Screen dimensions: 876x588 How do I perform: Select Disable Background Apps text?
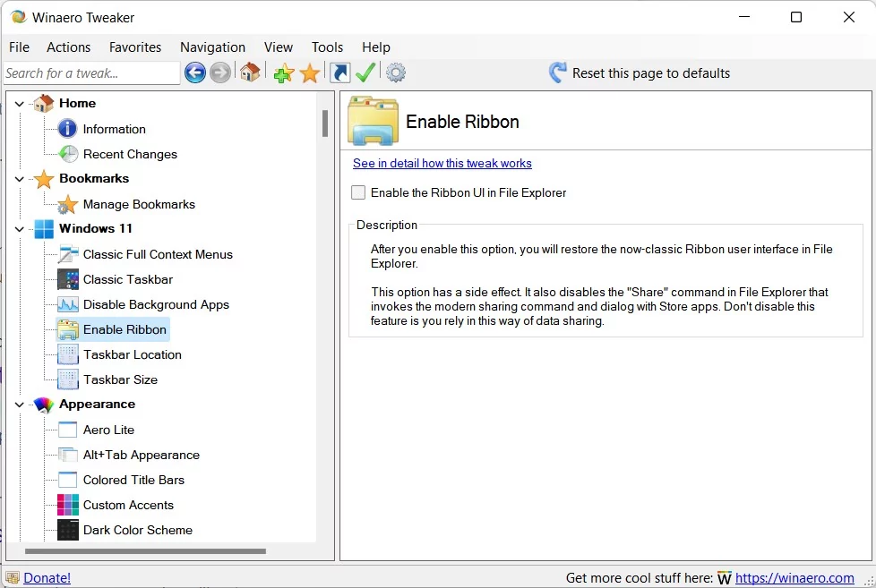pos(156,305)
